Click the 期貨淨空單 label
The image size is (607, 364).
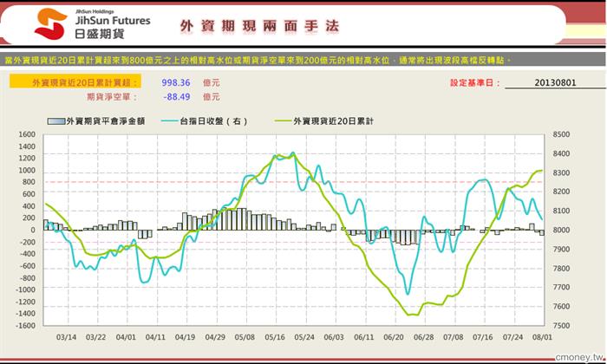tap(112, 97)
